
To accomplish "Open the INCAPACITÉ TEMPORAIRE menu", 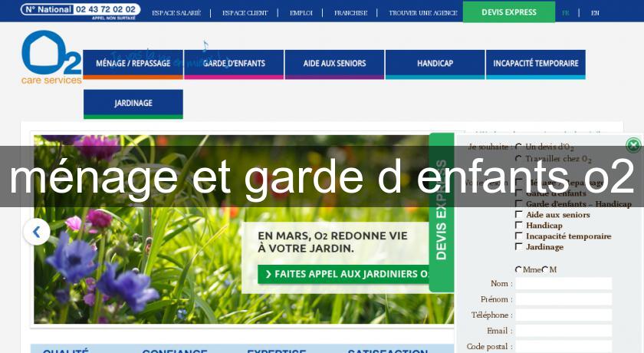I will tap(536, 64).
